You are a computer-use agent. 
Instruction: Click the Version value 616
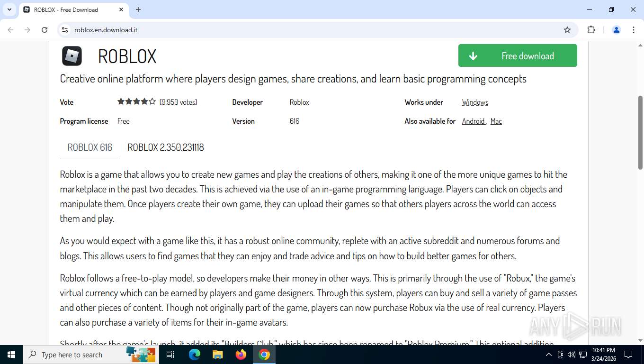click(295, 121)
